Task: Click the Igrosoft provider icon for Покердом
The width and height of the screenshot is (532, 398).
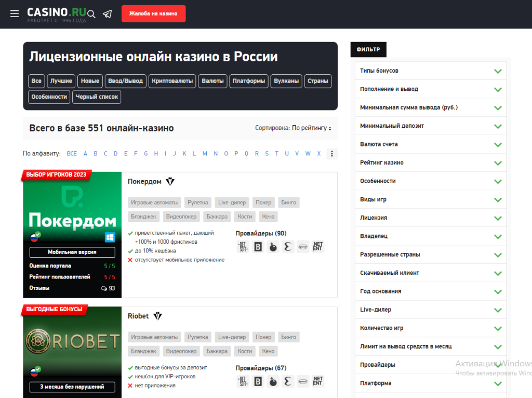Action: coord(303,247)
